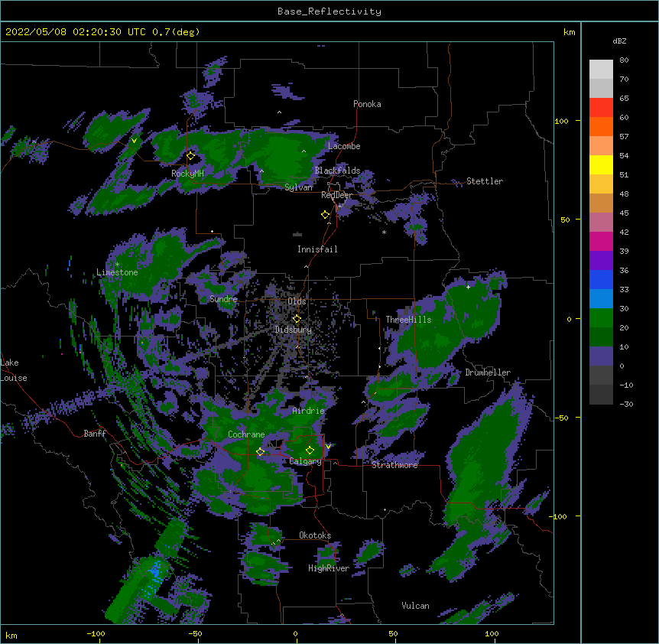Select the yellow diamond marker above the Calgary label
Image resolution: width=659 pixels, height=644 pixels.
point(310,450)
